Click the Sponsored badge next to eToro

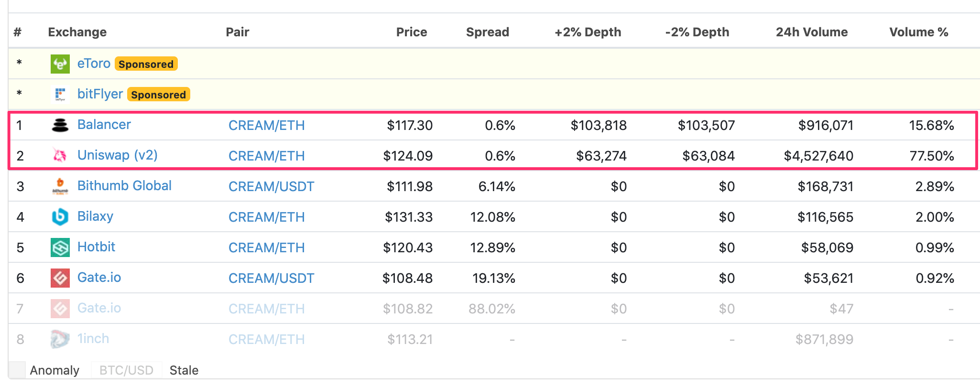tap(146, 64)
